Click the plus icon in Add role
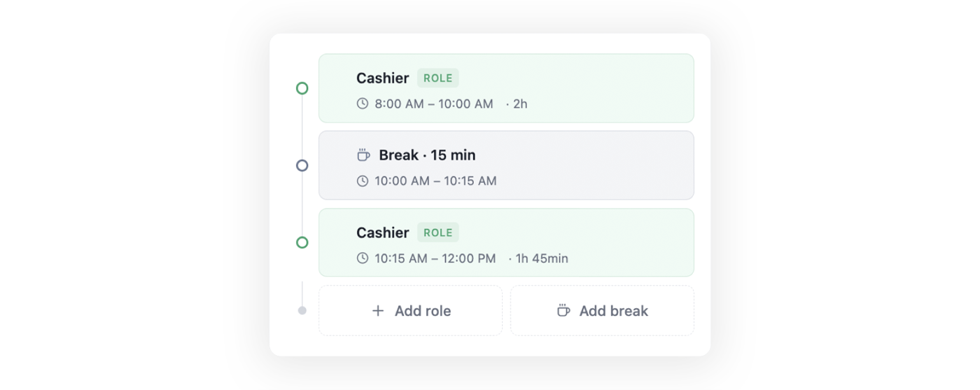Screen dimensions: 980x390 (x=378, y=311)
